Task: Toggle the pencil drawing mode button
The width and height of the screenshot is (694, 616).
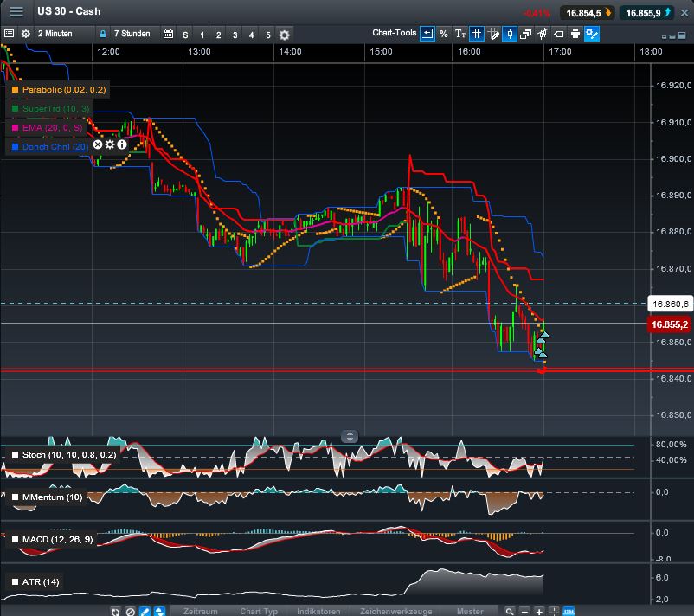Action: coord(145,611)
